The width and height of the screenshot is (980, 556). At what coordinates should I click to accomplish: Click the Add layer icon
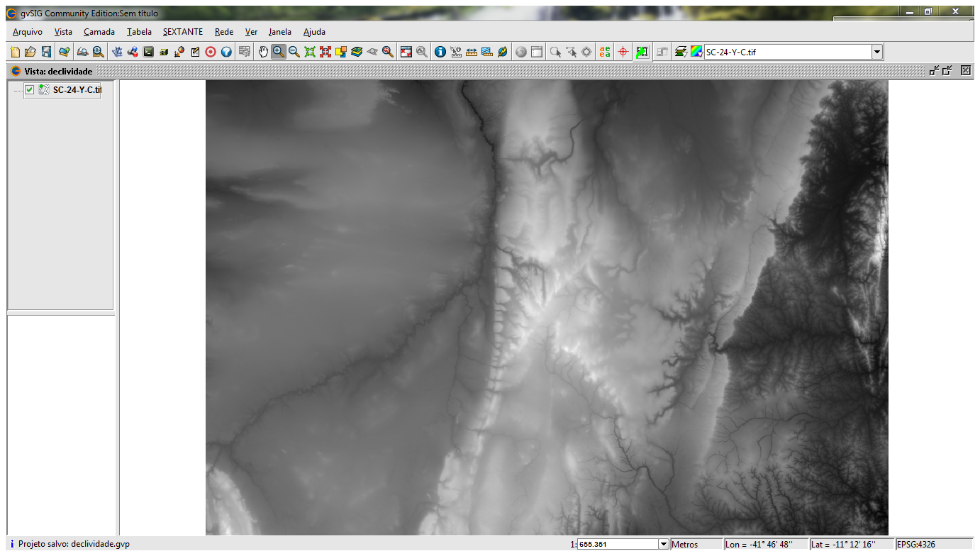[65, 52]
